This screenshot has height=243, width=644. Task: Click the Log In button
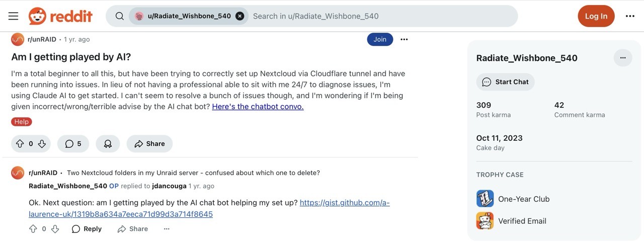click(596, 16)
